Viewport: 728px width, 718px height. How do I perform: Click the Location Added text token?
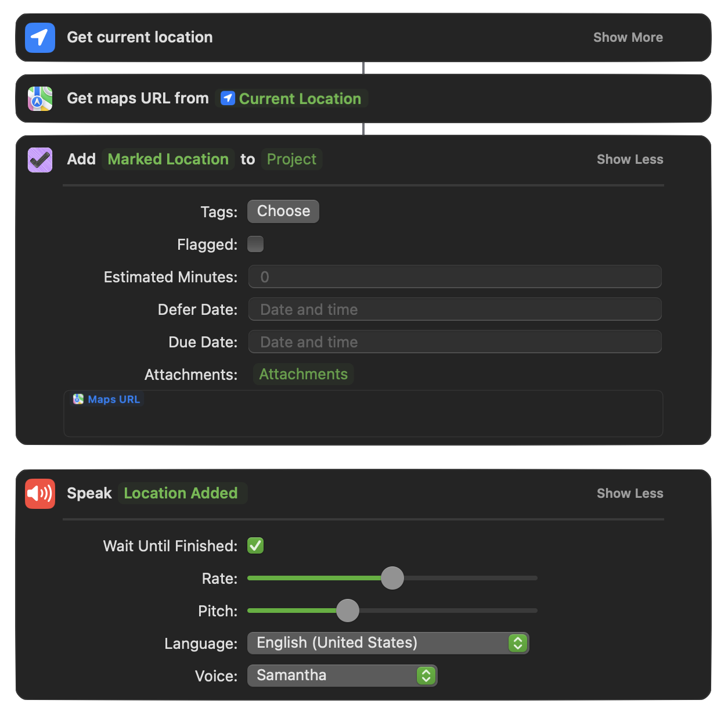coord(181,493)
